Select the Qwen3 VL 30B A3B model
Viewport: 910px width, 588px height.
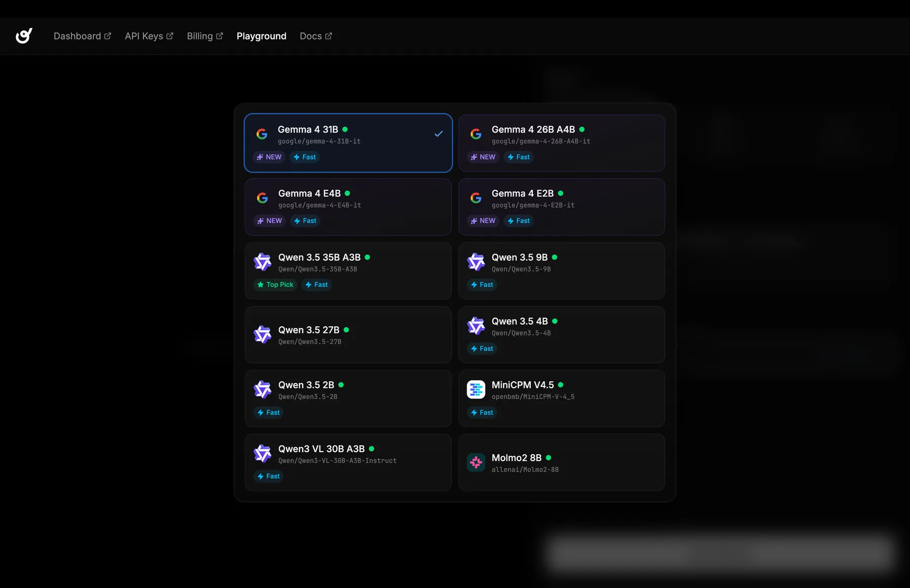click(x=348, y=462)
